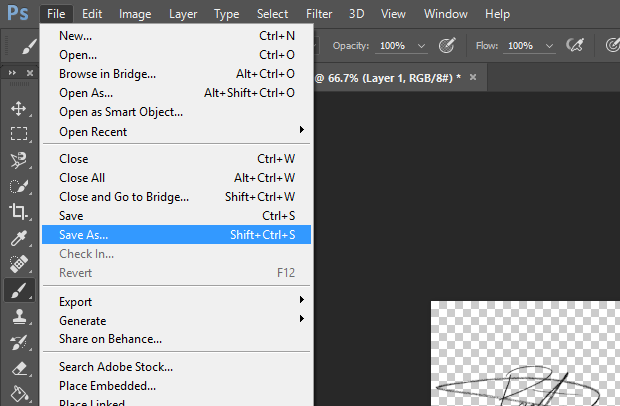Expand Open Recent submenu
The image size is (620, 406).
(x=302, y=130)
